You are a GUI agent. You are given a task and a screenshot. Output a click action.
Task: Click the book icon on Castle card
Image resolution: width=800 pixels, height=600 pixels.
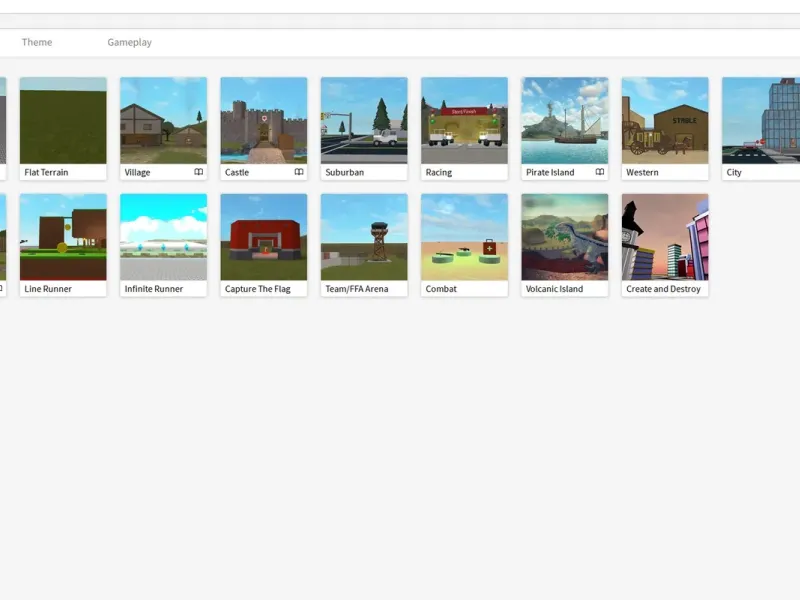(x=299, y=172)
